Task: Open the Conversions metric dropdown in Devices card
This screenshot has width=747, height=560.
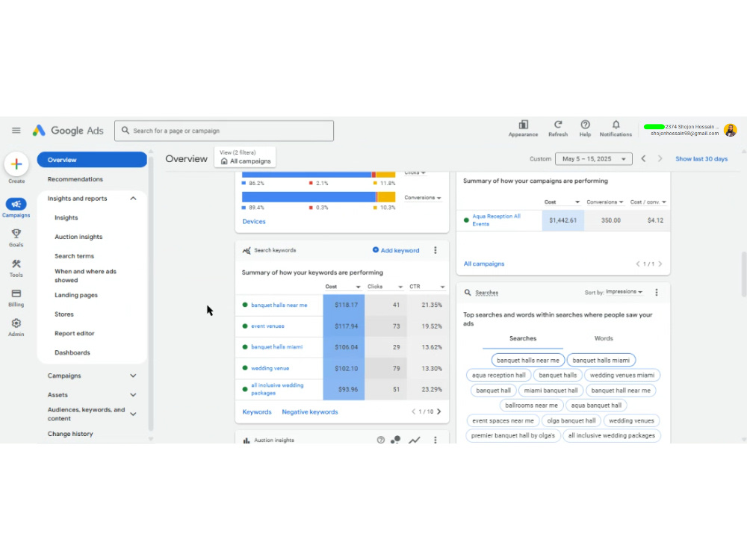Action: 423,198
